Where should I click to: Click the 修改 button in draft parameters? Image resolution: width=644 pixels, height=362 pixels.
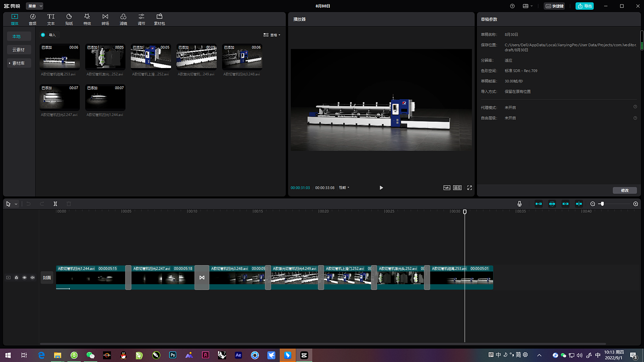coord(625,190)
